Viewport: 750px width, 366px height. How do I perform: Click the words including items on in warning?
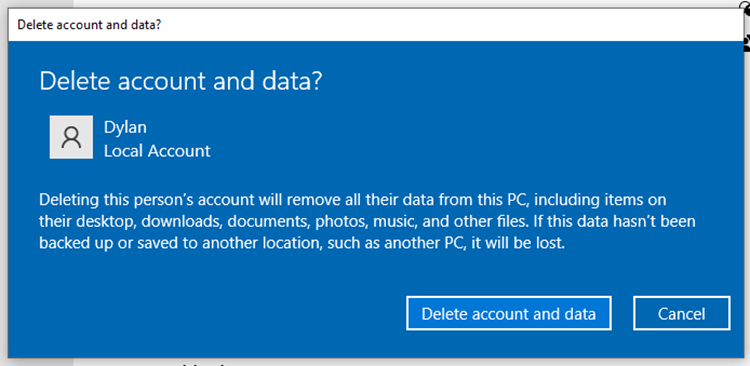pos(598,200)
